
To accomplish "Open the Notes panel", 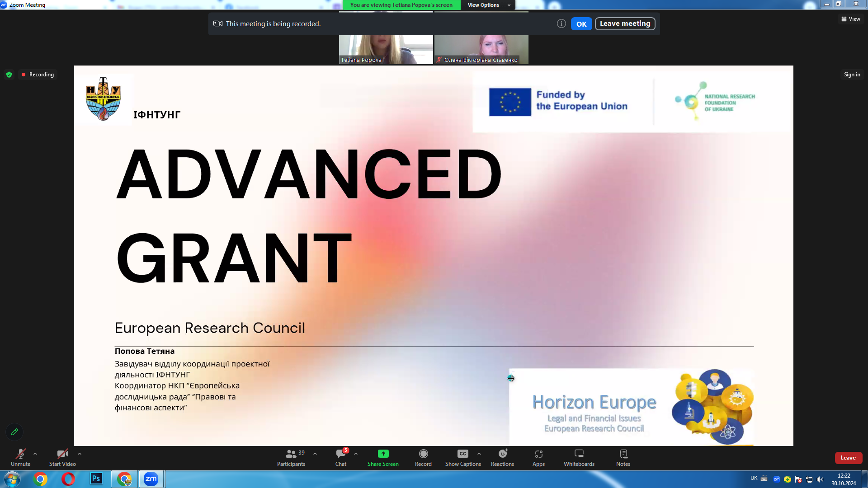I will tap(623, 454).
